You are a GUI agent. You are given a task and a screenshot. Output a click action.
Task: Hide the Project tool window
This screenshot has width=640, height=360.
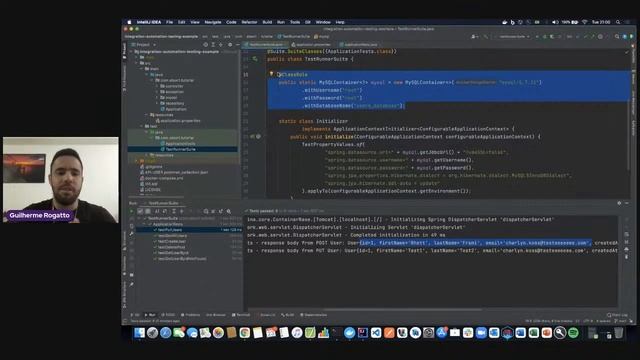coord(238,44)
